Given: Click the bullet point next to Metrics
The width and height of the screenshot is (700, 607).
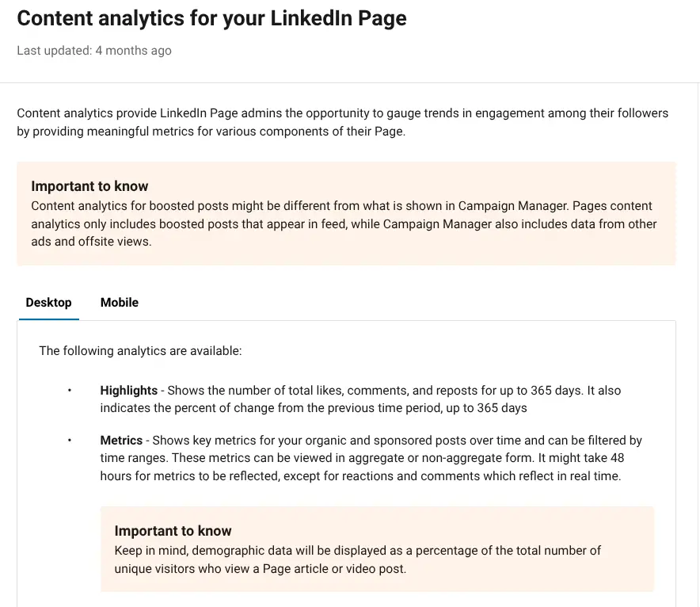Looking at the screenshot, I should tap(67, 440).
